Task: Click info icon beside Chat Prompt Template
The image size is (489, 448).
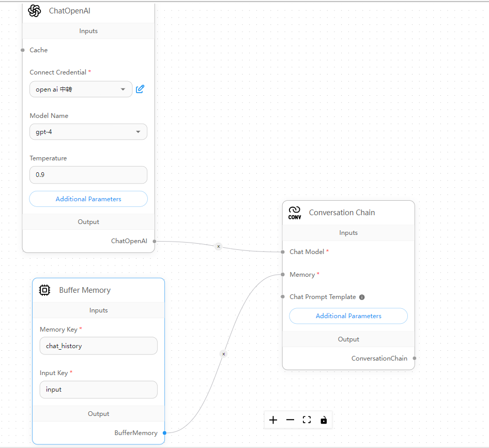Action: click(x=362, y=297)
